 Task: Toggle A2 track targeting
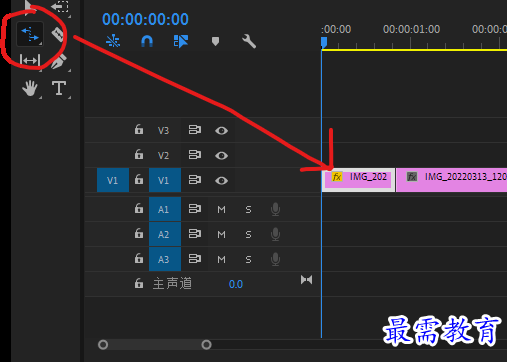click(x=165, y=234)
